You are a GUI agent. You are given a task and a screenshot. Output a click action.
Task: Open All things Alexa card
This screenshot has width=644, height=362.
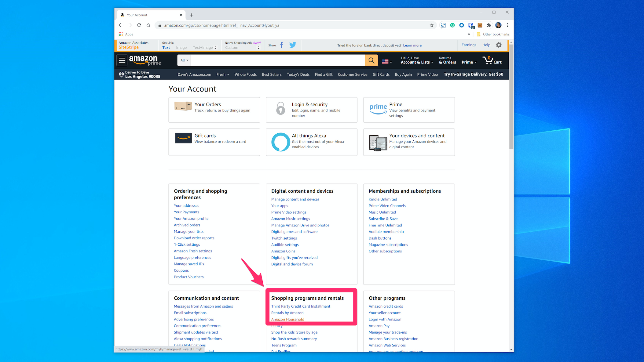coord(312,142)
